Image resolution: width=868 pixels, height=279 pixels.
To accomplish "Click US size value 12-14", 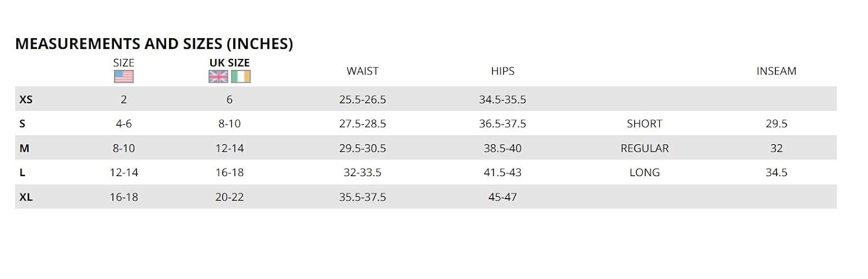I will (124, 173).
